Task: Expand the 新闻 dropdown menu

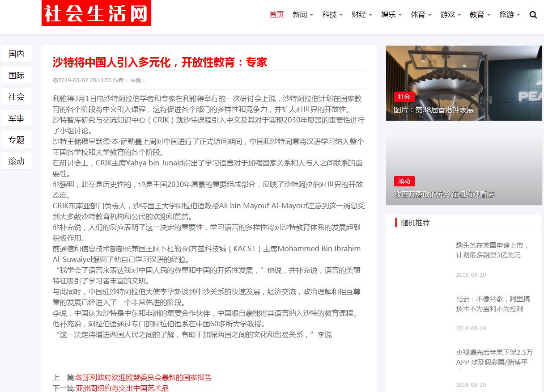Action: (x=303, y=15)
